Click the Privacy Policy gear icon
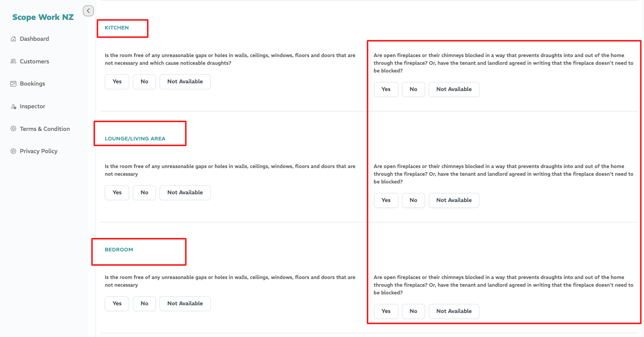This screenshot has width=644, height=337. tap(14, 151)
